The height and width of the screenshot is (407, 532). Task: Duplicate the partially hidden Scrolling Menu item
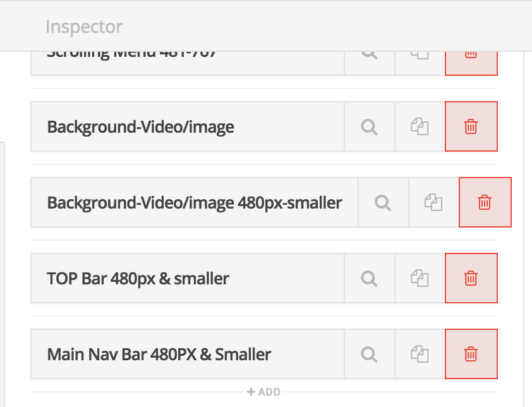tap(420, 56)
